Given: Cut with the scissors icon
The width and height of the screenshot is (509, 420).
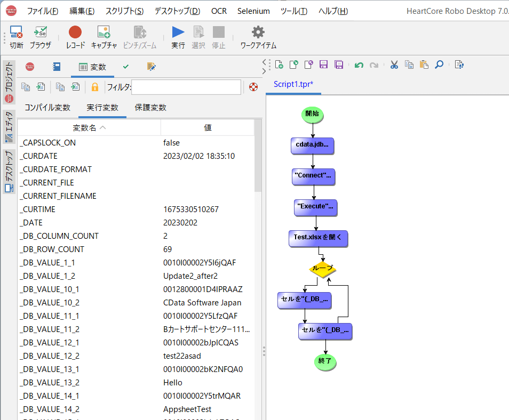Looking at the screenshot, I should click(x=394, y=64).
